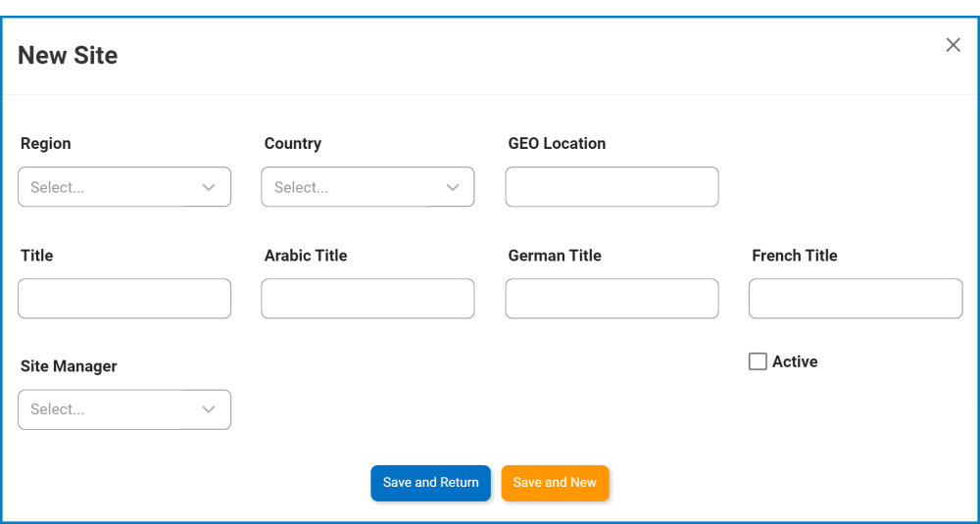Screen dimensions: 980x524
Task: Click the Save and Return button
Action: click(x=430, y=483)
